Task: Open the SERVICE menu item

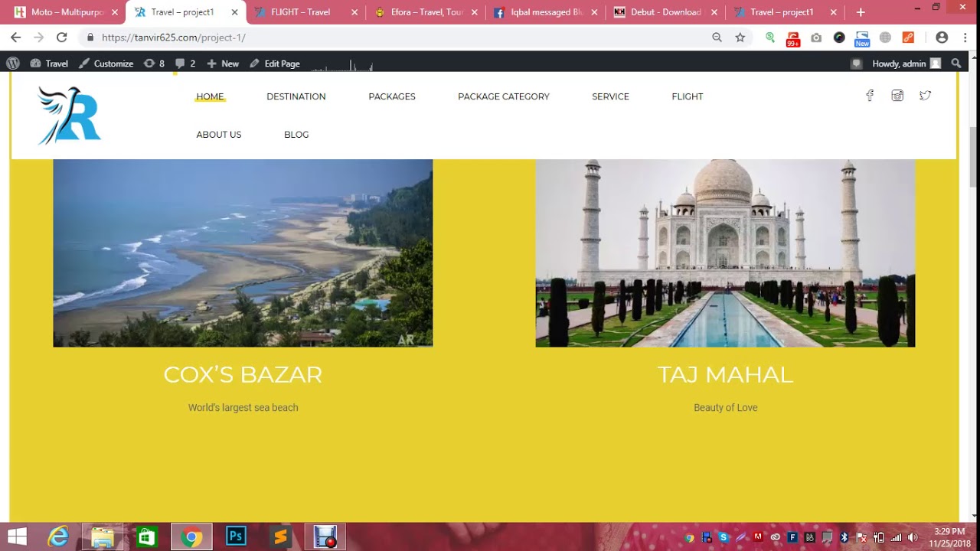Action: coord(610,96)
